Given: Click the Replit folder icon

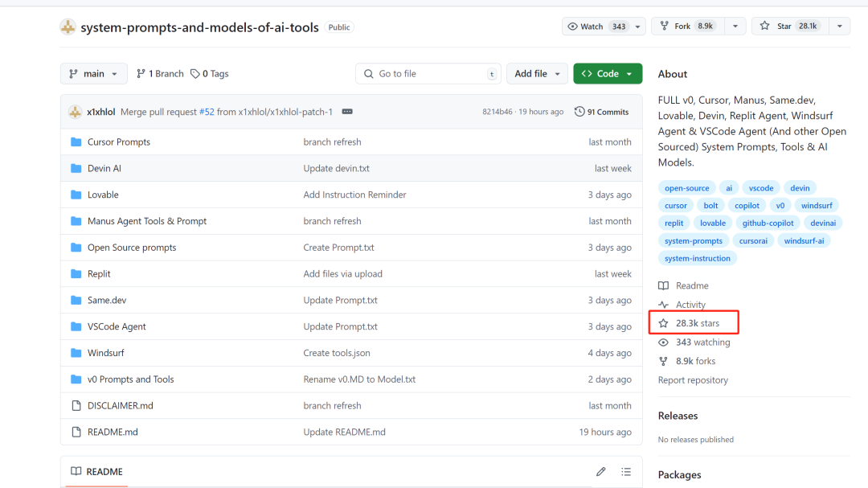Looking at the screenshot, I should [x=76, y=274].
